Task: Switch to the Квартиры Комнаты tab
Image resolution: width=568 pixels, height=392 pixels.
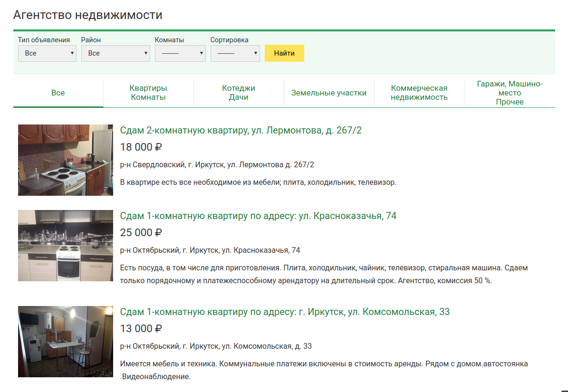Action: point(148,93)
